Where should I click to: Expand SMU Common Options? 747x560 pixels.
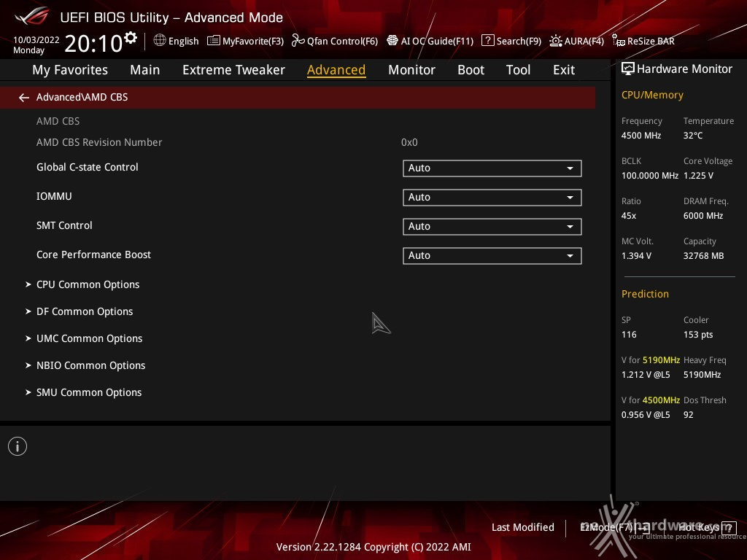(88, 392)
